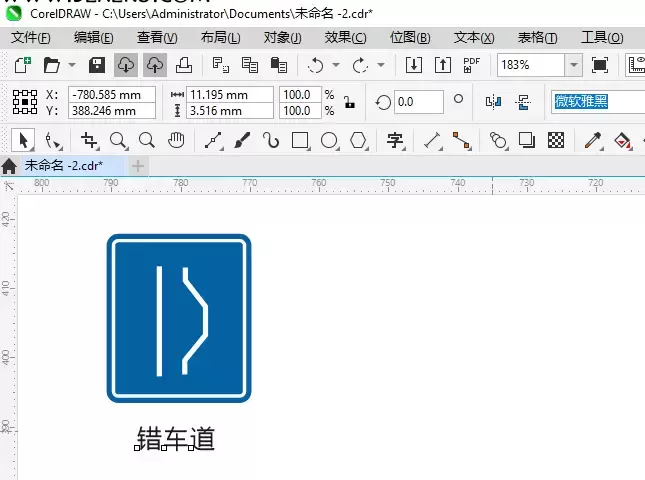The height and width of the screenshot is (480, 645).
Task: Open the redo history dropdown
Action: click(x=381, y=65)
